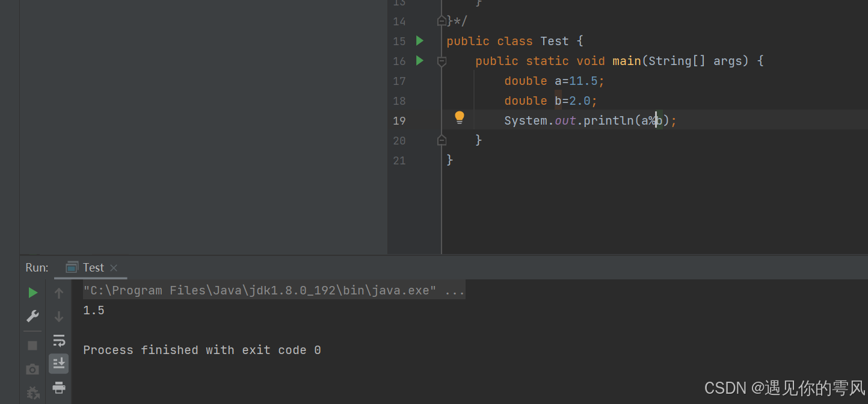The height and width of the screenshot is (404, 868).
Task: Click the print console output icon
Action: (59, 387)
